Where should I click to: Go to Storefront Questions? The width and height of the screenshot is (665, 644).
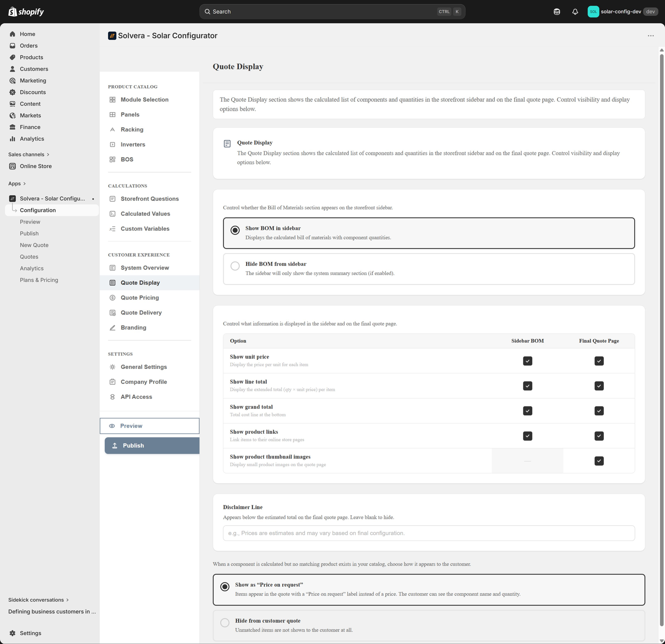[x=149, y=199]
